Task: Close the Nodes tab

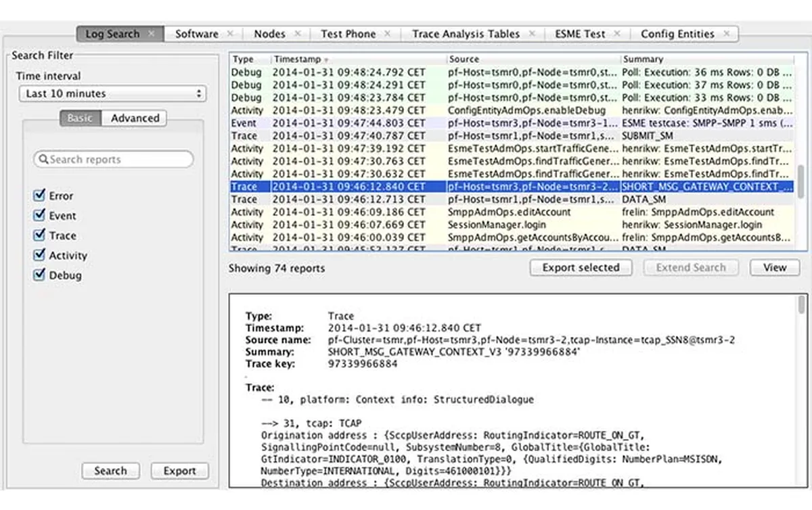Action: tap(297, 34)
